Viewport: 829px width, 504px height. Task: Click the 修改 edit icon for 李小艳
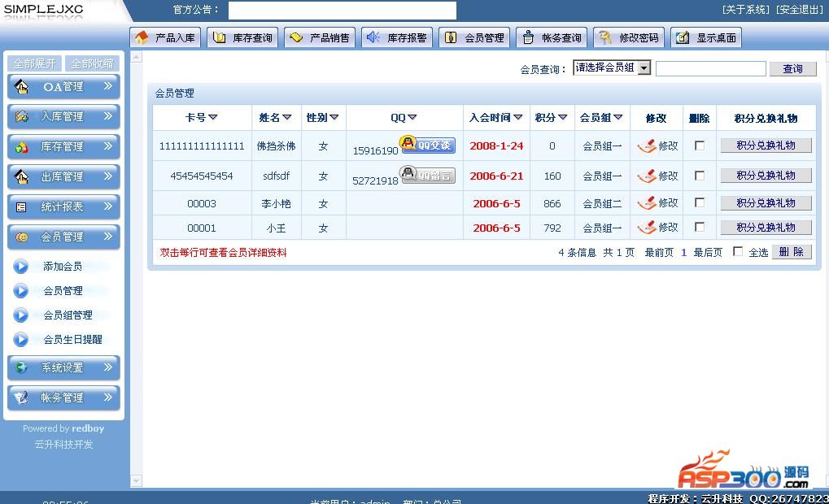click(647, 203)
